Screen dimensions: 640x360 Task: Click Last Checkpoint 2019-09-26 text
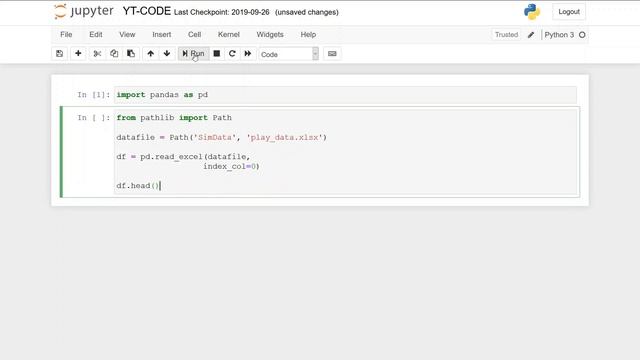click(x=222, y=12)
